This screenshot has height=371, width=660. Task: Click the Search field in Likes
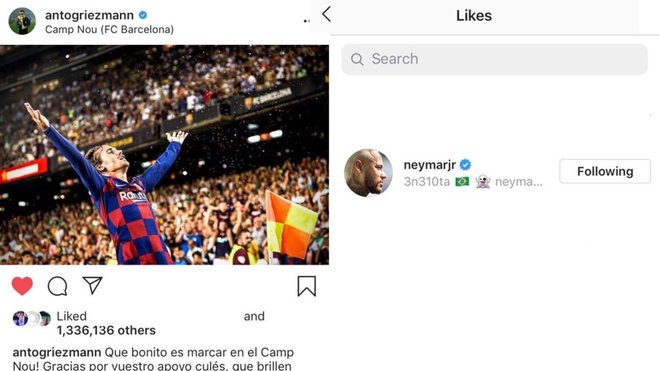494,59
